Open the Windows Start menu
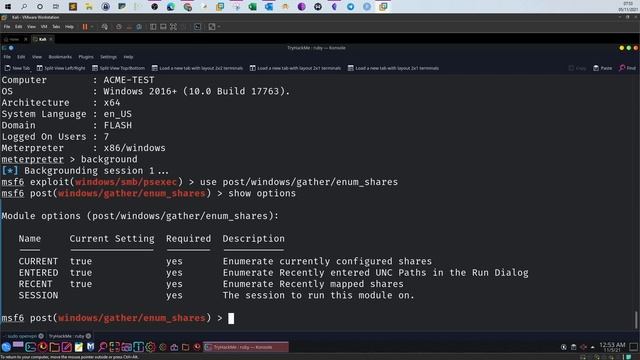 (8, 7)
